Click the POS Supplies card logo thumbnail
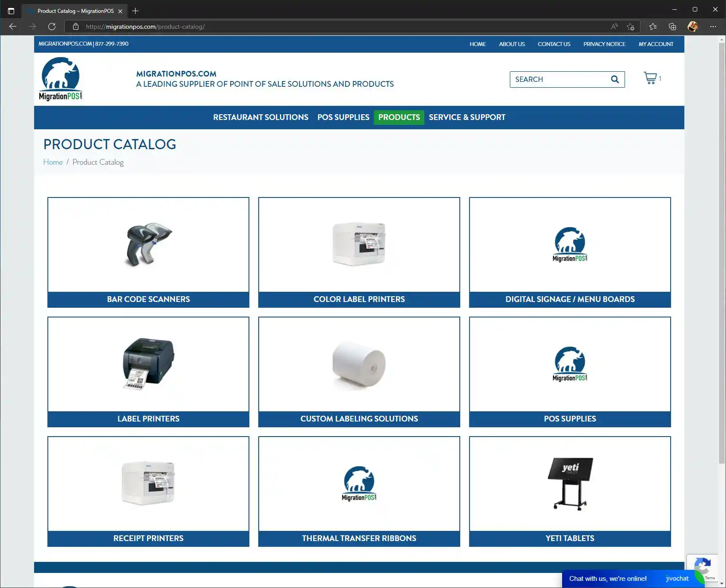Viewport: 726px width, 588px height. pyautogui.click(x=570, y=364)
